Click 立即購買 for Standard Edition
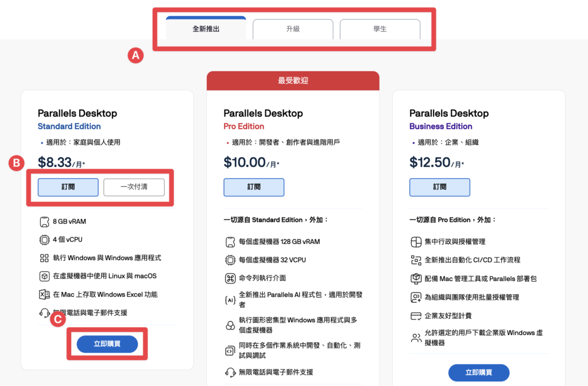This screenshot has width=588, height=386. pyautogui.click(x=107, y=344)
